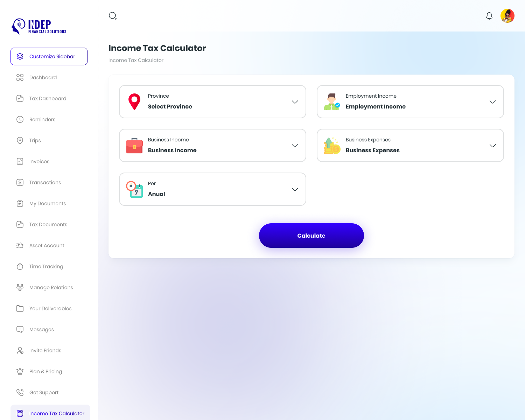Expand the Employment Income dropdown chevron

pyautogui.click(x=492, y=102)
